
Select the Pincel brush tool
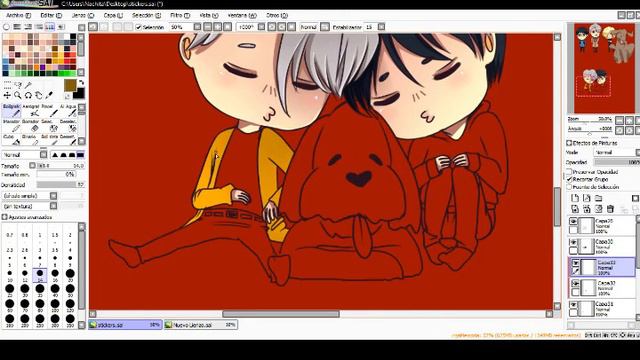(49, 110)
